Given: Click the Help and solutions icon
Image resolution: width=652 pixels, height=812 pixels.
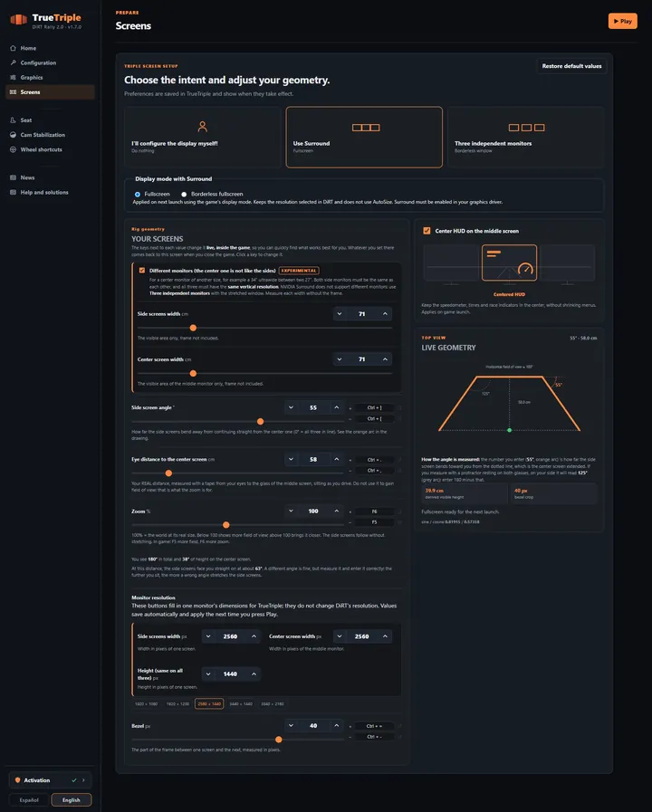Looking at the screenshot, I should [13, 192].
